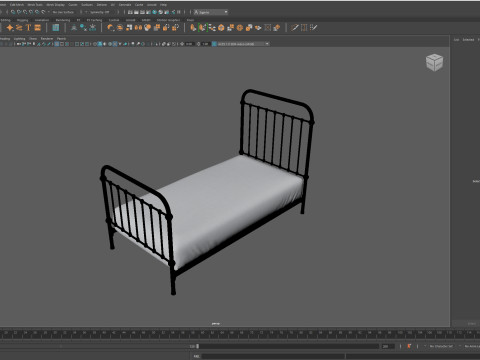Click the MEL command line input

pos(273,356)
